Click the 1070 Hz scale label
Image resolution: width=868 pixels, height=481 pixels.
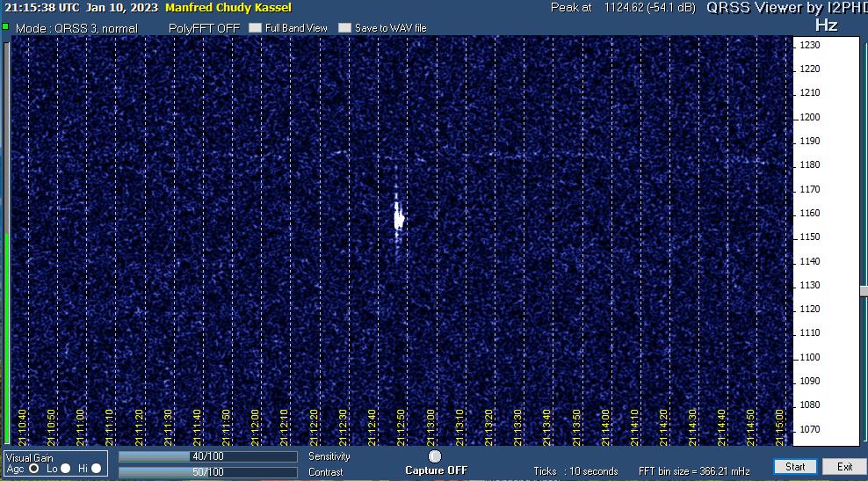click(x=810, y=429)
